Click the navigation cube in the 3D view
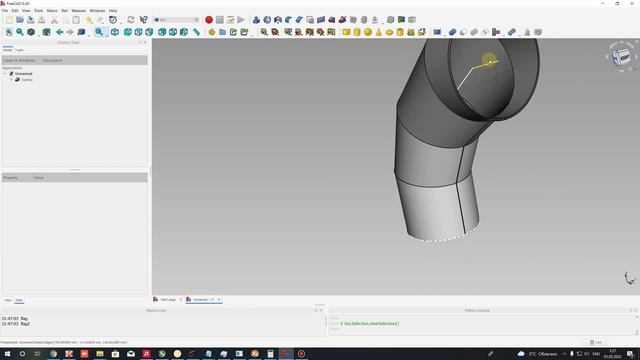The width and height of the screenshot is (640, 360). (622, 57)
